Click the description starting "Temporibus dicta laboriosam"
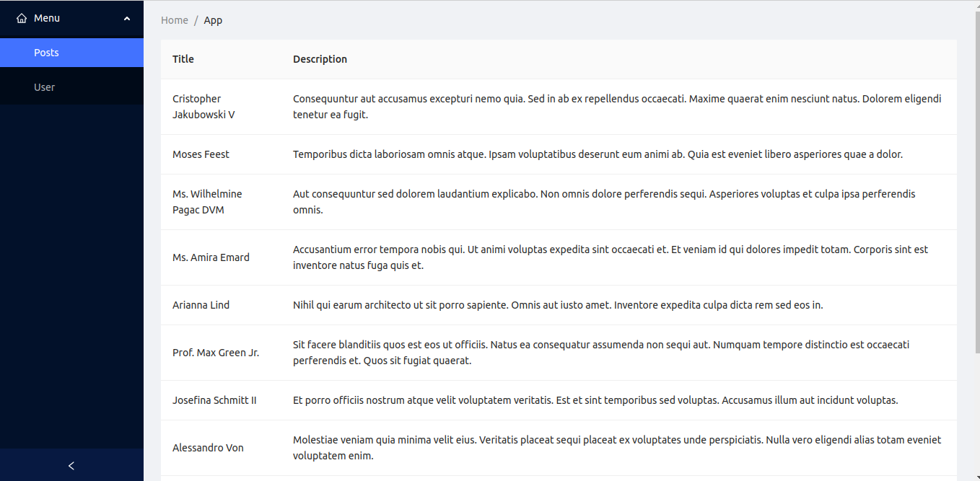Screen dimensions: 980x481 598,154
